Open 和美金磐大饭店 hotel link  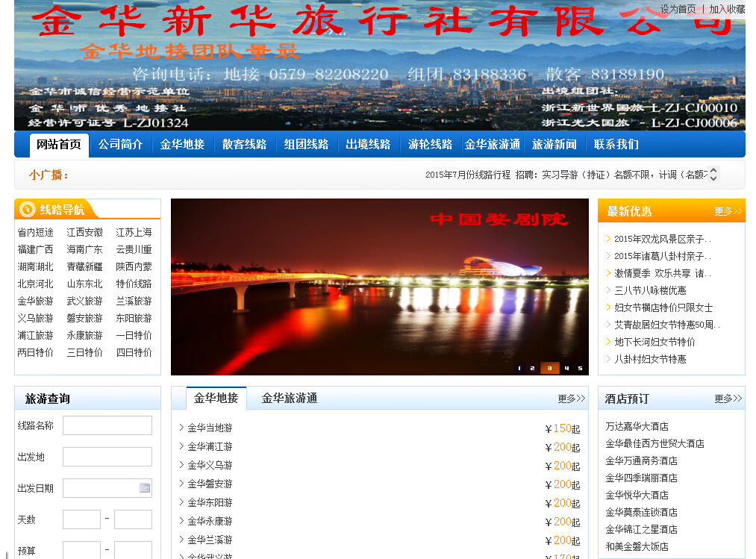(x=637, y=546)
